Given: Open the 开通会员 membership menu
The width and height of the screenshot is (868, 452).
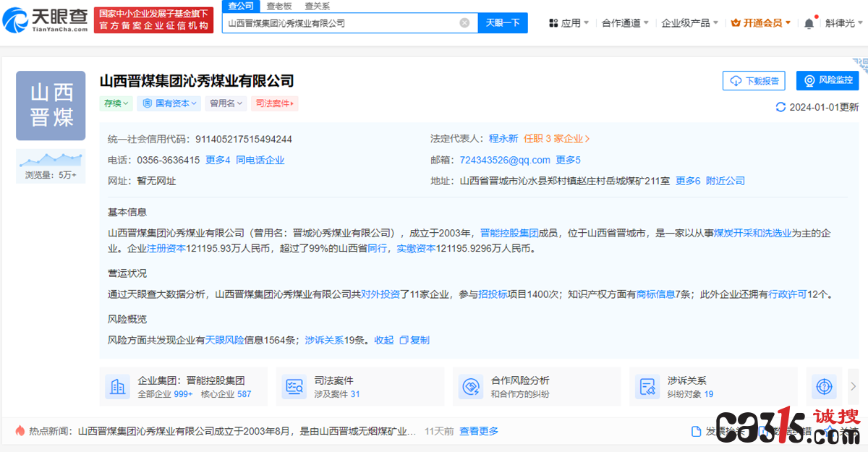Looking at the screenshot, I should click(761, 23).
